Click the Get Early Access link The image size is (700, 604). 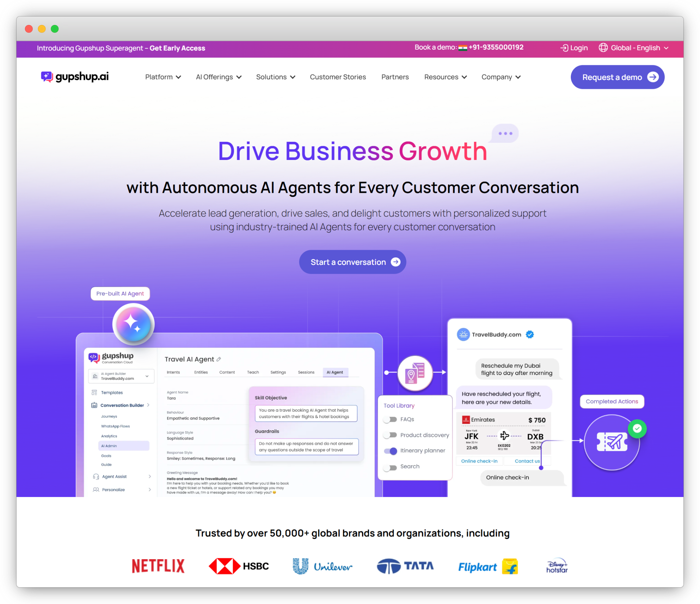pos(177,48)
